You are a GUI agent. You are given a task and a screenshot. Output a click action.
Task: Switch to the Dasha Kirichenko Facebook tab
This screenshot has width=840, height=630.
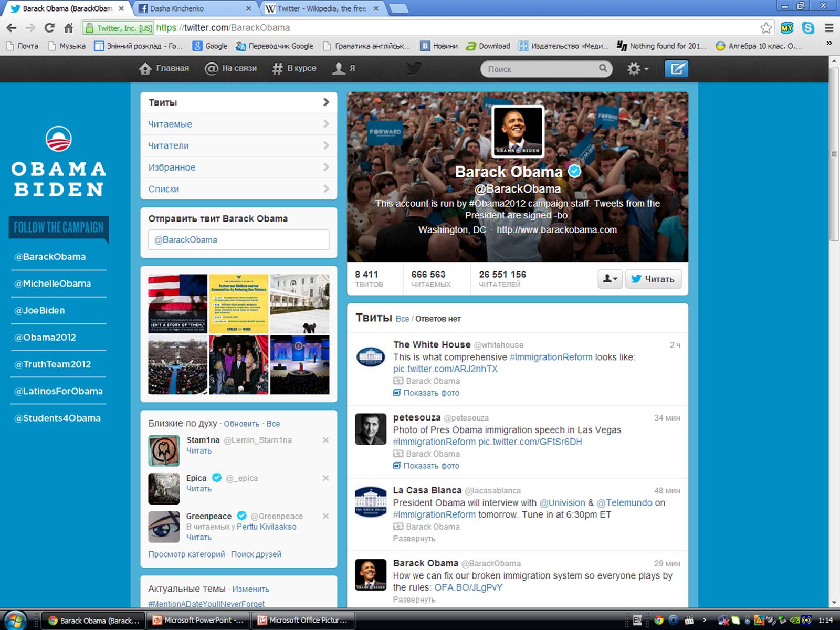[x=194, y=8]
